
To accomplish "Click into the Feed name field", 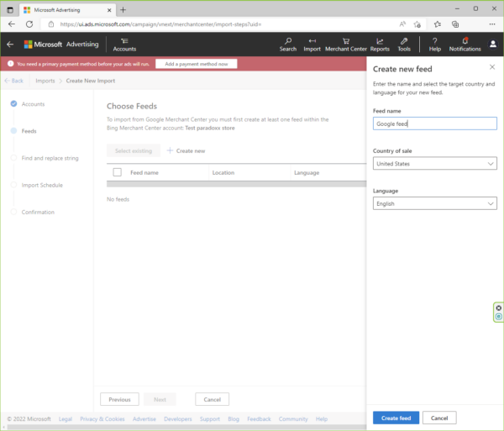I will pyautogui.click(x=434, y=124).
